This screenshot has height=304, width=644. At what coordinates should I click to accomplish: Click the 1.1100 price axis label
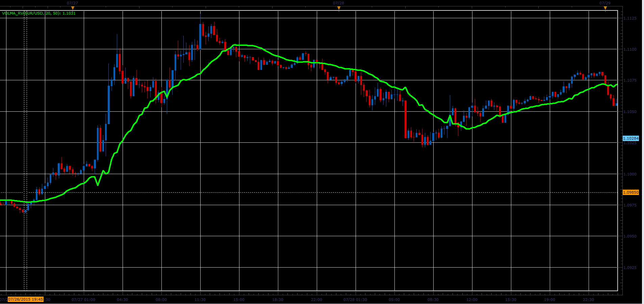pos(630,49)
